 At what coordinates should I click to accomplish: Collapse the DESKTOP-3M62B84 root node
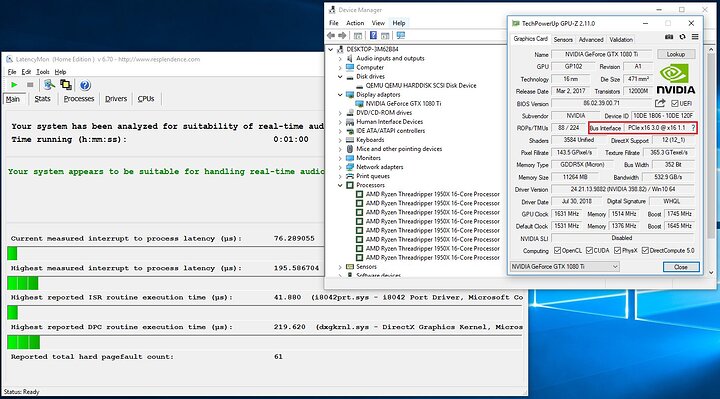coord(331,49)
